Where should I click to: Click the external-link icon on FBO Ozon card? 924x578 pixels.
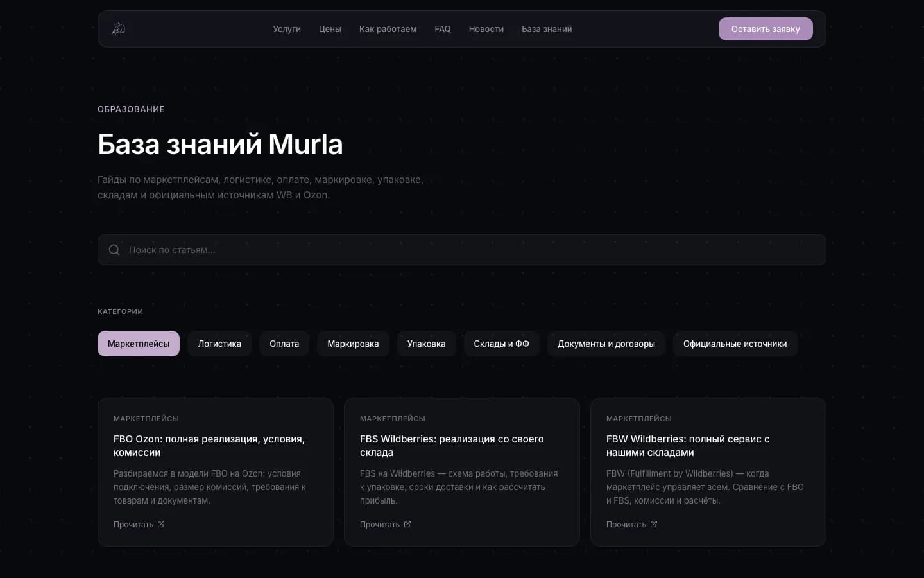pyautogui.click(x=161, y=524)
